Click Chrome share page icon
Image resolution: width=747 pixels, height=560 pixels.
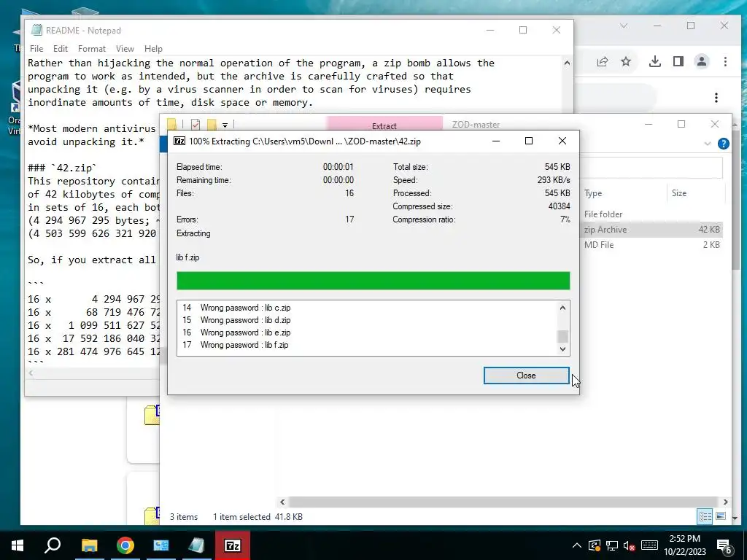(x=602, y=61)
